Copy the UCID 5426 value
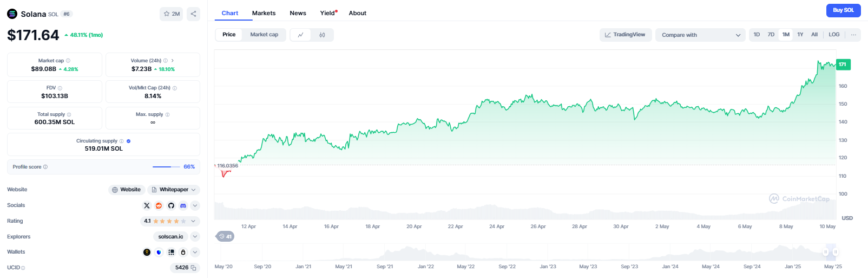Viewport: 868px width, 278px height. pyautogui.click(x=193, y=268)
